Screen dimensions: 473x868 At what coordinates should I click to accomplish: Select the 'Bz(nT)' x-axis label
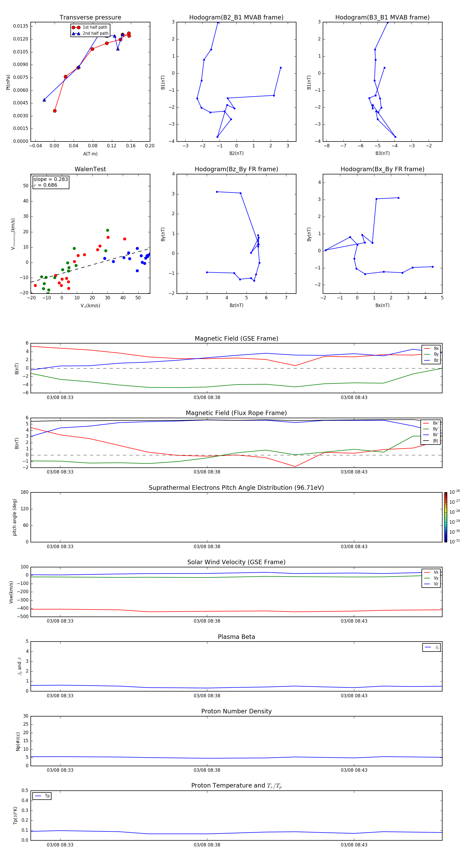click(x=236, y=305)
